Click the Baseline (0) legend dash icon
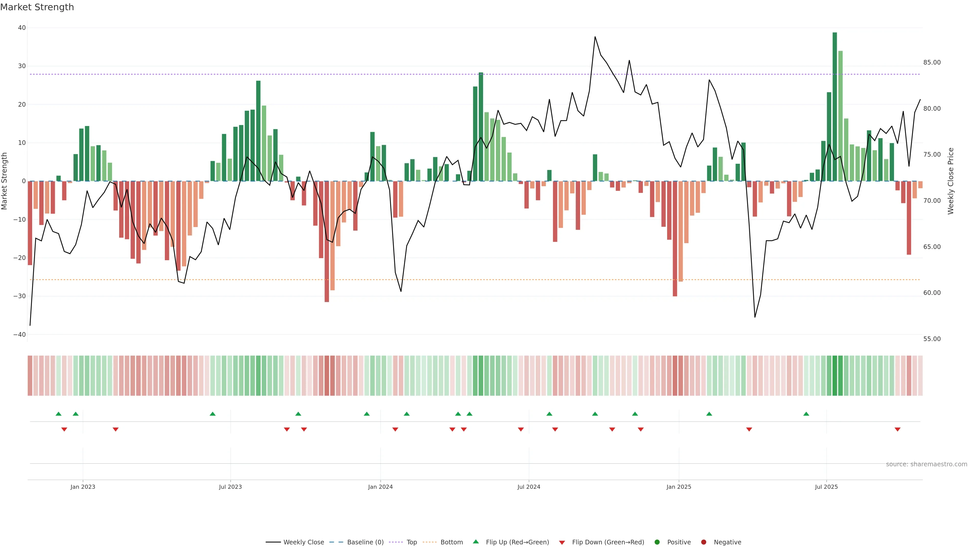 [x=336, y=542]
